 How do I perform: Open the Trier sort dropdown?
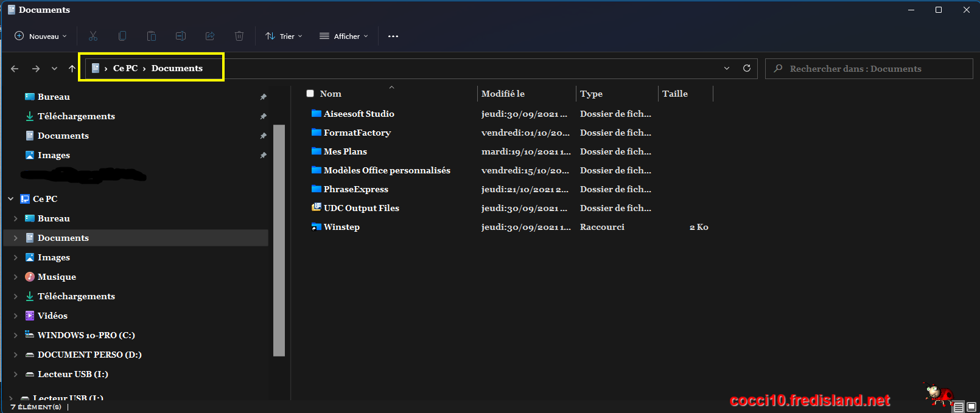284,36
